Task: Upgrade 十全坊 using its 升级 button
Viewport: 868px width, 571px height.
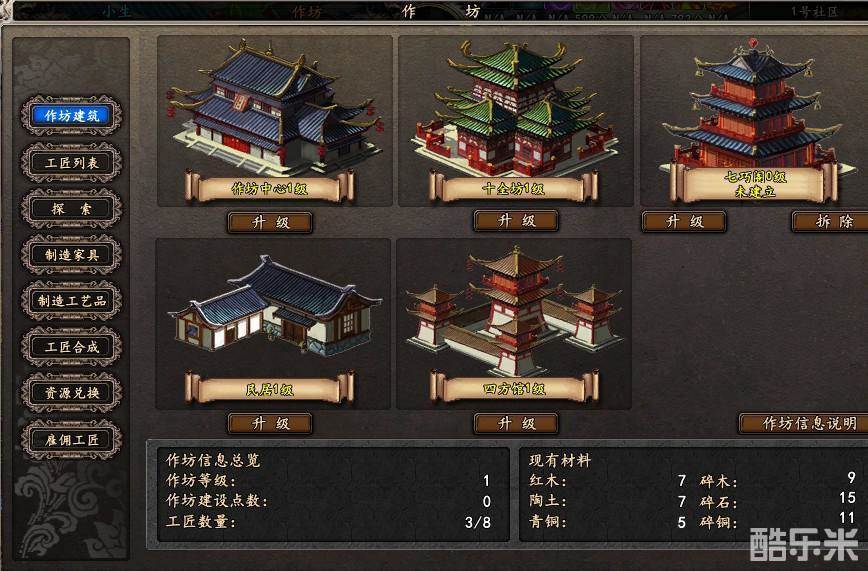Action: click(x=516, y=221)
